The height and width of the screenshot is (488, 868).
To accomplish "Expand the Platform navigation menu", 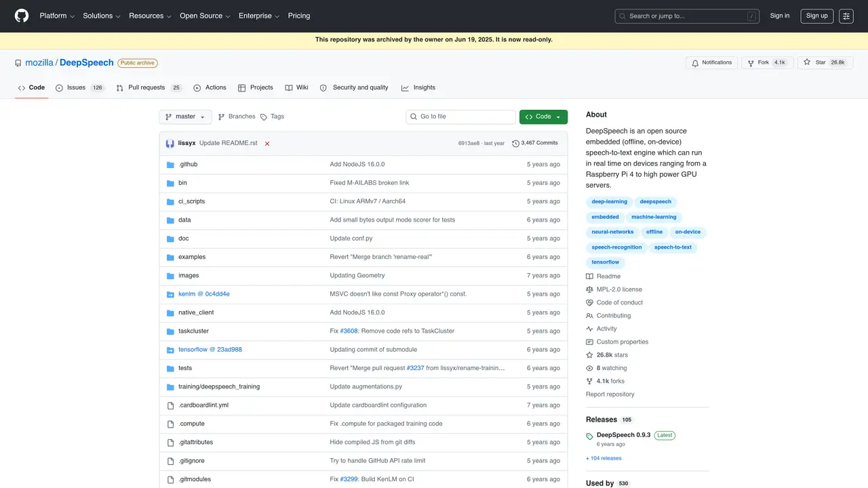I will click(x=57, y=16).
